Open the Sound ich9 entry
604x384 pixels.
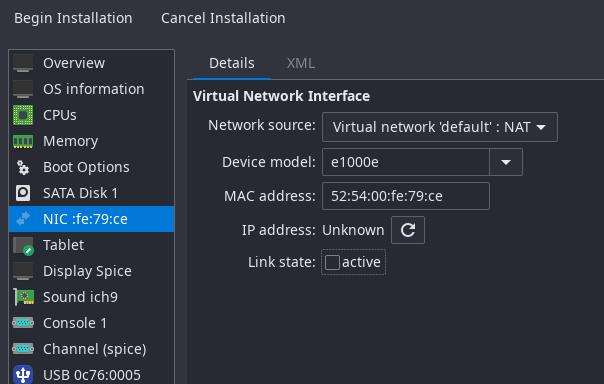click(92, 297)
